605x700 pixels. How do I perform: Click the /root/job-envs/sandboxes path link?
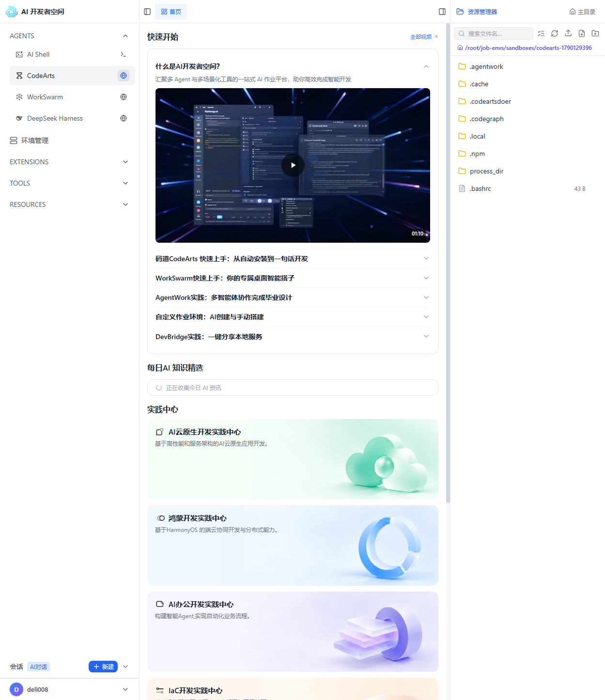tap(528, 48)
